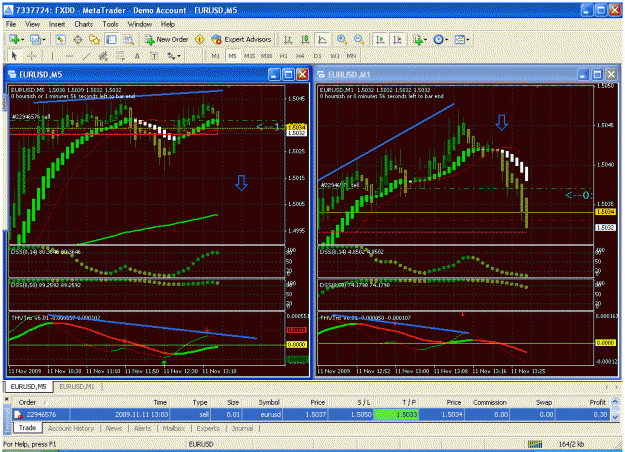Toggle Chart Shift from right border
The image size is (625, 452).
(397, 39)
